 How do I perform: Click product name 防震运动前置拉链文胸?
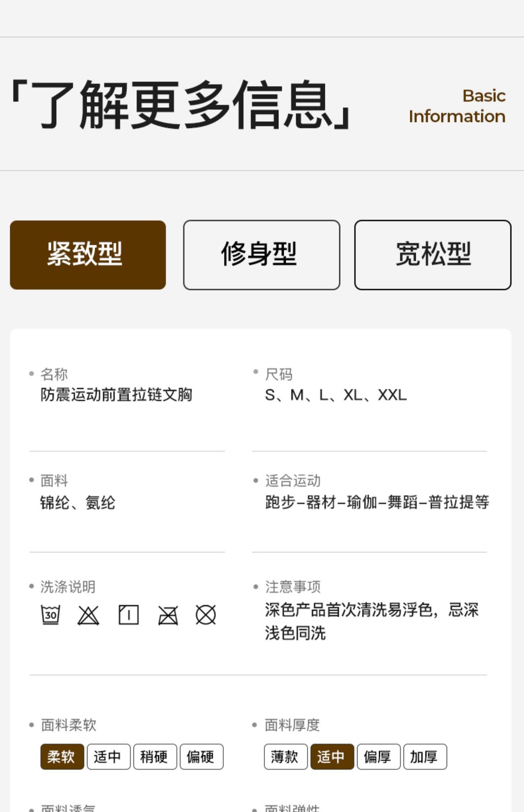(x=116, y=395)
